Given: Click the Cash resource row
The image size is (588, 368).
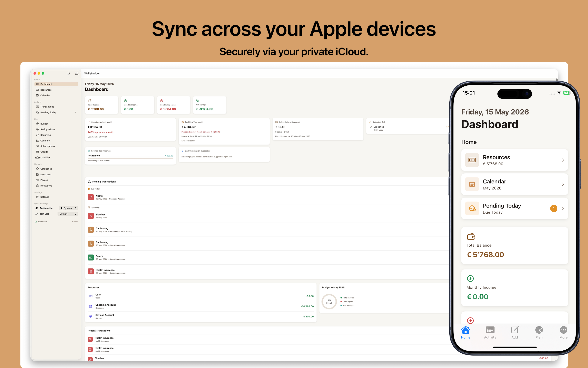Looking at the screenshot, I should pyautogui.click(x=201, y=296).
